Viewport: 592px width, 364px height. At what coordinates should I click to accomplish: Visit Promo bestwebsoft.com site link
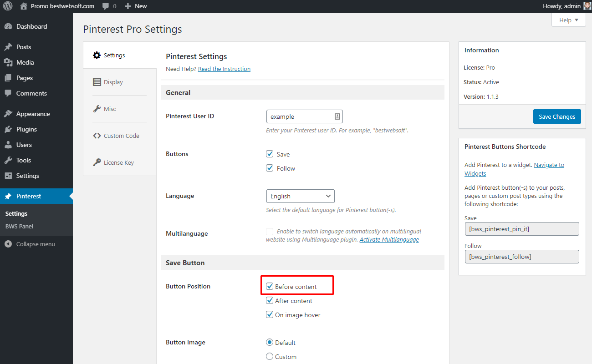click(x=62, y=6)
